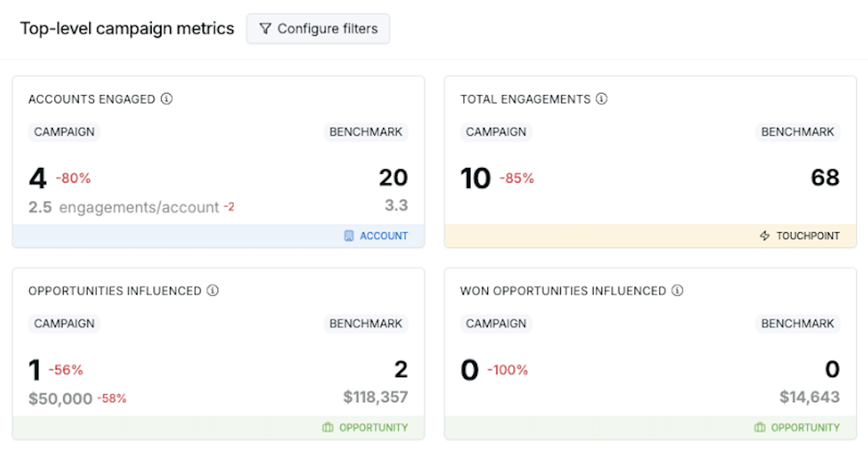
Task: Click the -80% change in Accounts Engaged
Action: [x=73, y=178]
